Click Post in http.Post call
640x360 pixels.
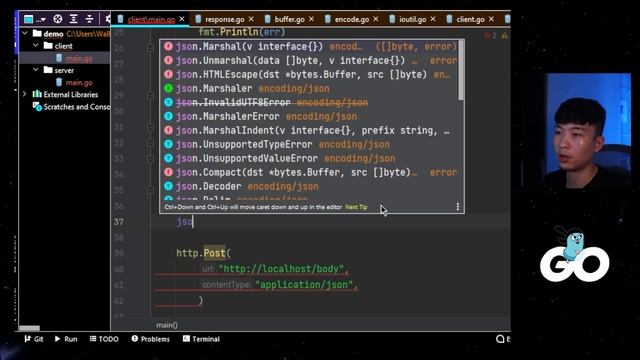click(214, 253)
